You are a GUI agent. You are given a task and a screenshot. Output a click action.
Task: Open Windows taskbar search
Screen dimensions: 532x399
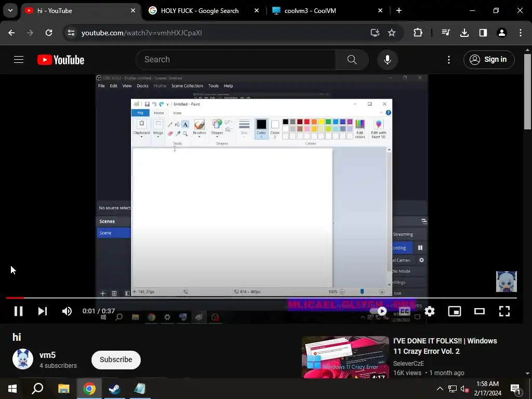[x=37, y=389]
